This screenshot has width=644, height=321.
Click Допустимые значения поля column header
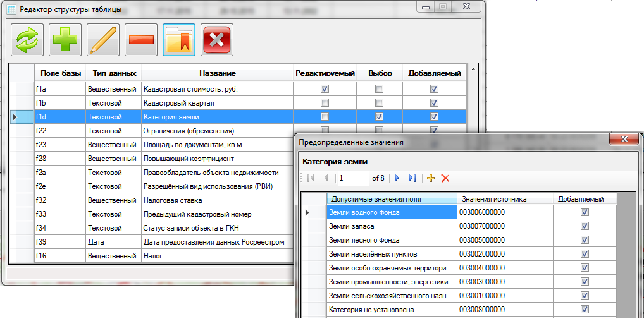392,199
